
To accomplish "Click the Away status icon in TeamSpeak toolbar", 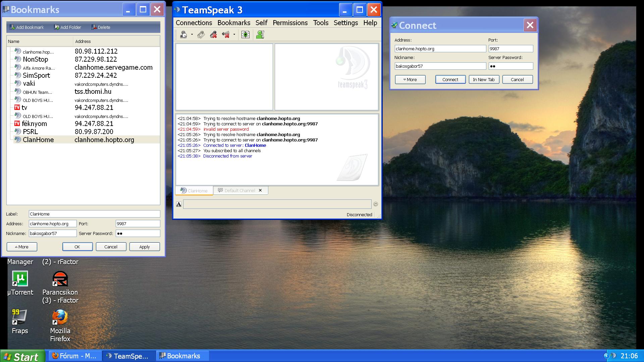I will point(183,35).
